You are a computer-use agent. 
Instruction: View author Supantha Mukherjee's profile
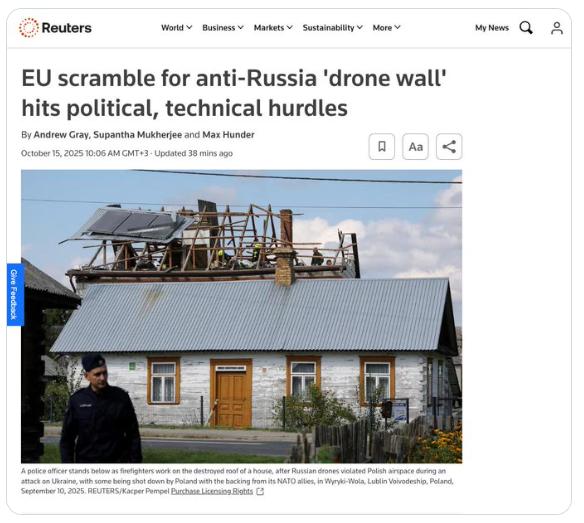[x=137, y=134]
